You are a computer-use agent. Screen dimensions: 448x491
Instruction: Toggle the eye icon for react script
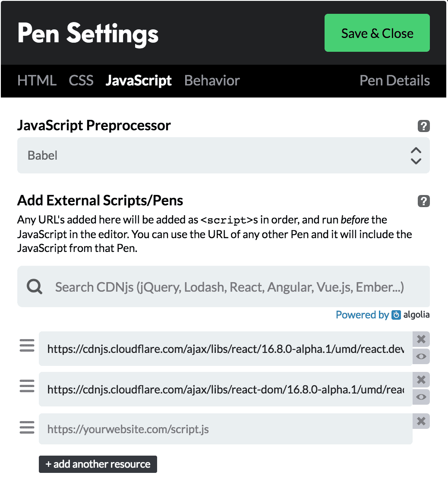point(421,356)
